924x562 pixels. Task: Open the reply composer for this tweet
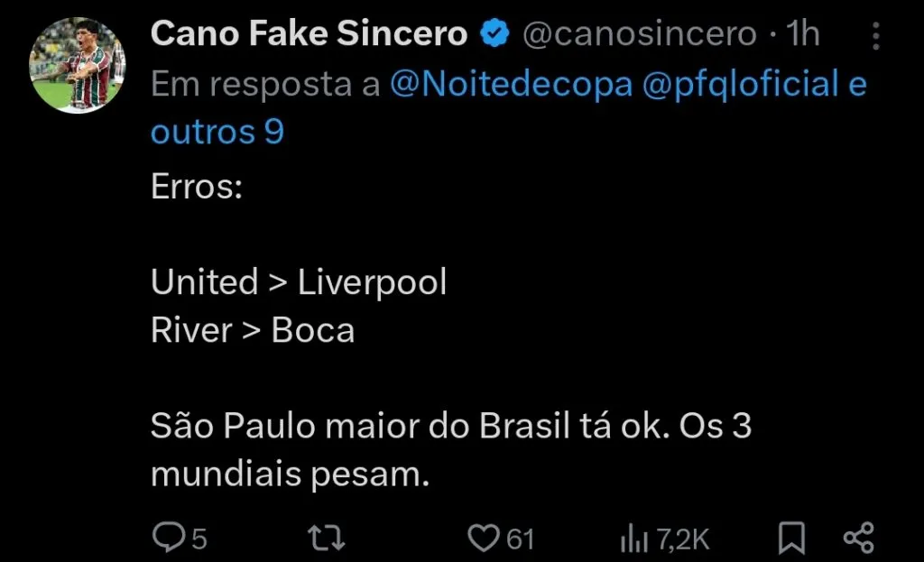pos(171,536)
